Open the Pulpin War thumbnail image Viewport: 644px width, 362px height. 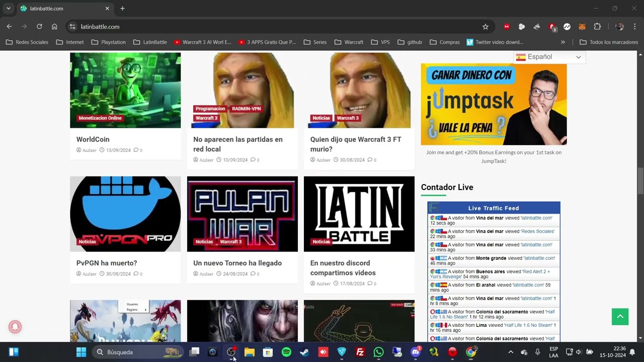243,214
